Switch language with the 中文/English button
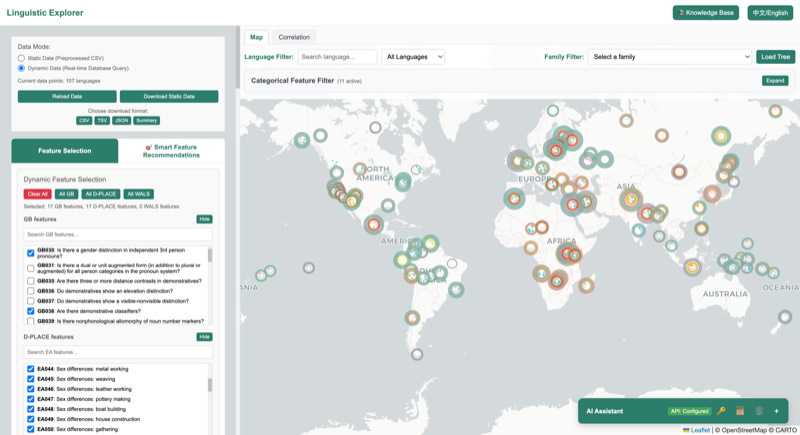The height and width of the screenshot is (435, 800). (x=770, y=13)
